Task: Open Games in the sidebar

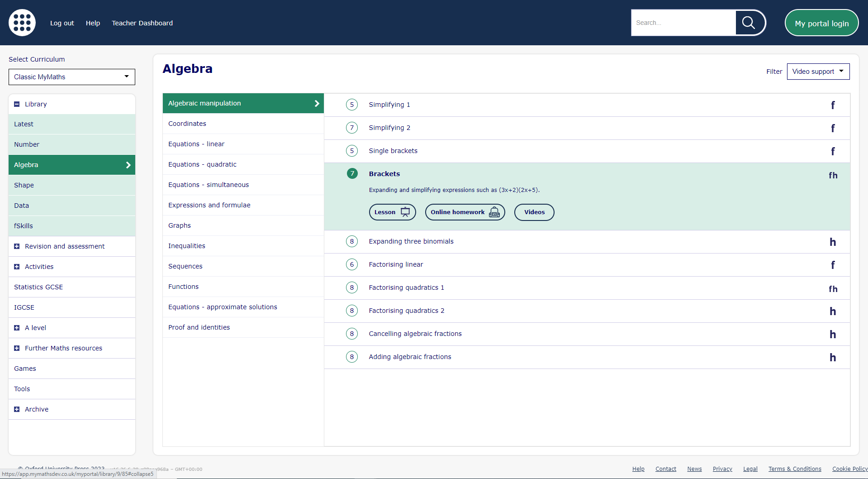Action: pyautogui.click(x=72, y=369)
